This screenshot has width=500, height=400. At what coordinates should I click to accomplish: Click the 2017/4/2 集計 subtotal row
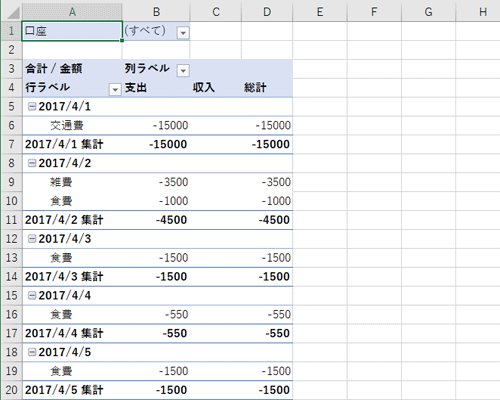pos(158,220)
